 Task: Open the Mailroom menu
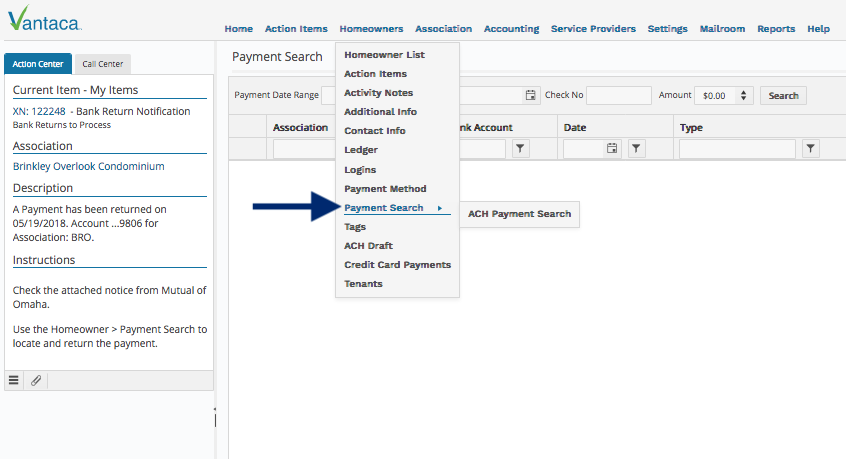(722, 29)
